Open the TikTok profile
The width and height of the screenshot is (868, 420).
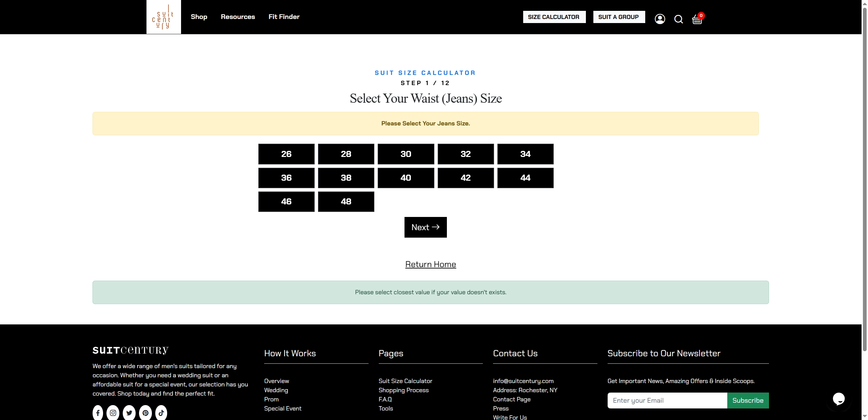click(161, 413)
